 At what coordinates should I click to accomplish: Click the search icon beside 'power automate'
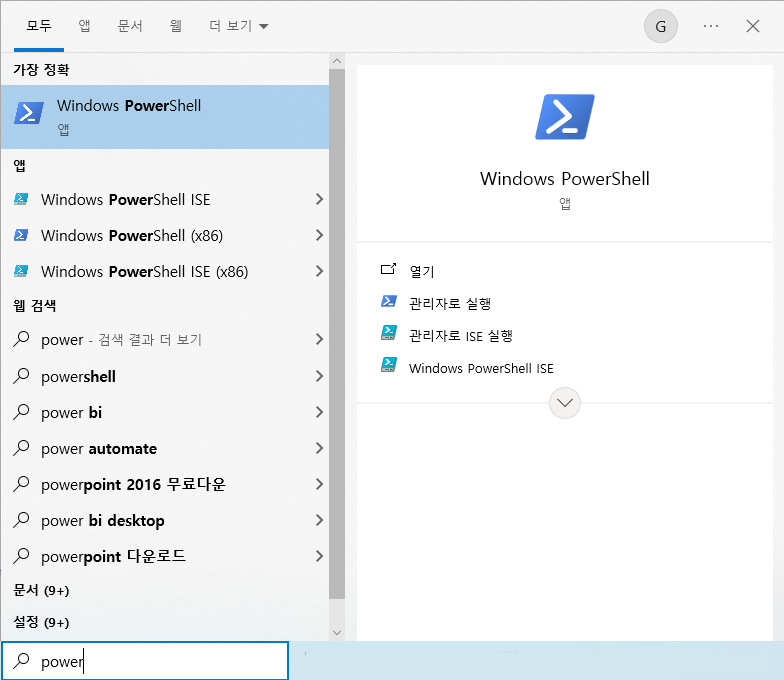click(x=21, y=448)
